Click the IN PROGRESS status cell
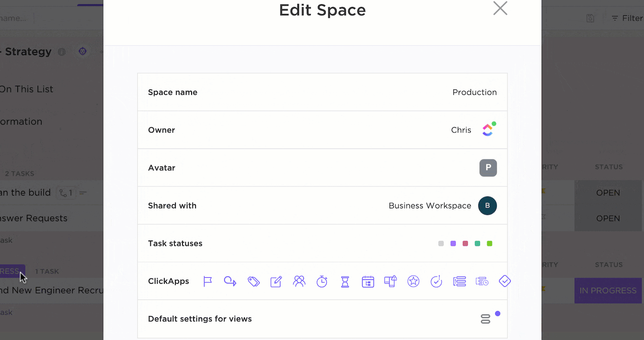Screen dimensions: 644x340 point(608,290)
